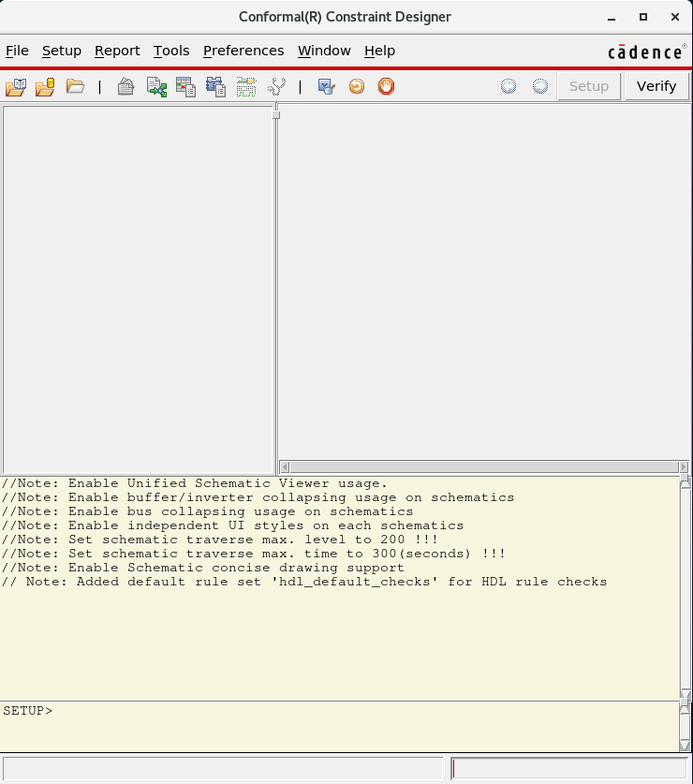Click the 'max. level to 200' note line
Image resolution: width=693 pixels, height=784 pixels.
coord(219,540)
